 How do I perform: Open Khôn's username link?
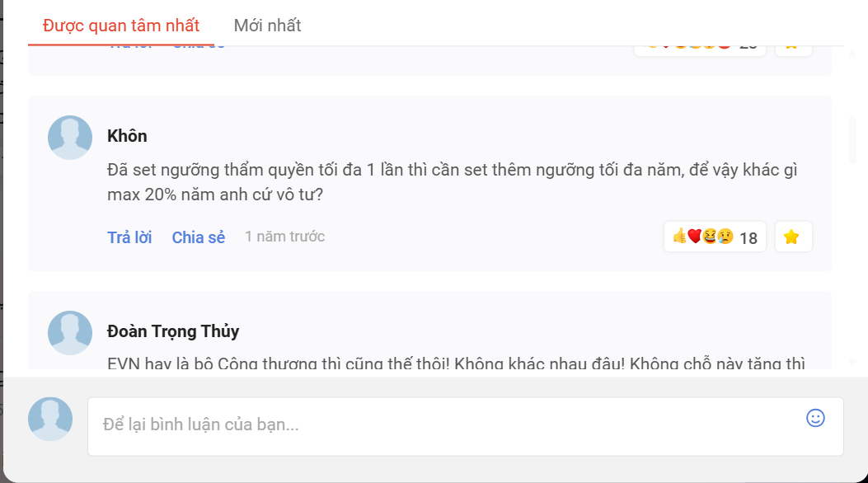(127, 136)
